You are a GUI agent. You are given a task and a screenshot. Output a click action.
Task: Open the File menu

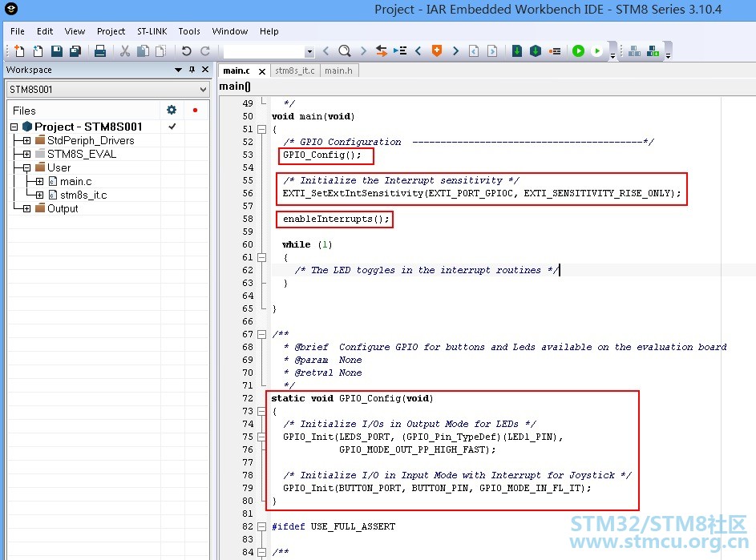pyautogui.click(x=18, y=31)
